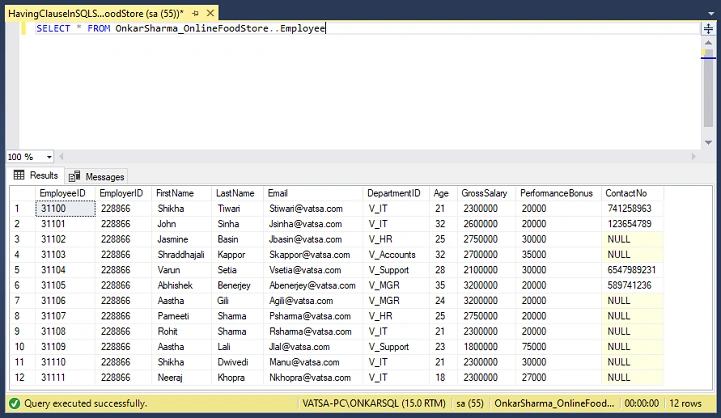Screen dimensions: 721x418
Task: Click inside the SQL query editor text
Action: tap(180, 29)
